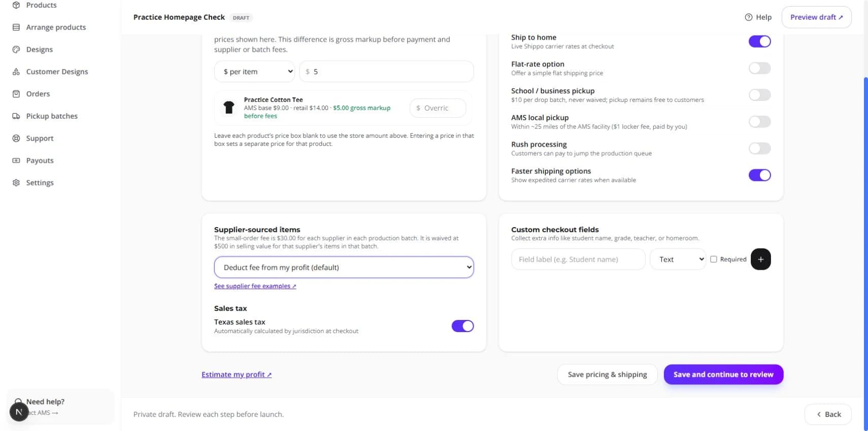Viewport: 868px width, 431px height.
Task: Toggle the Texas sales tax switch
Action: 462,326
